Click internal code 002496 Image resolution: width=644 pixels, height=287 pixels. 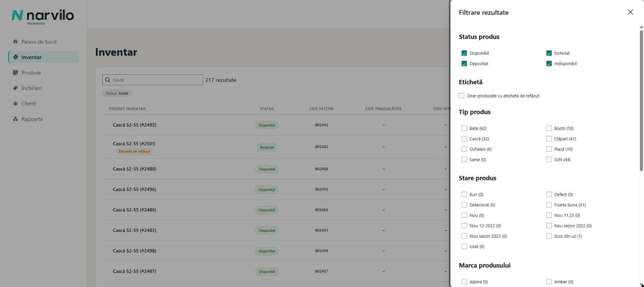point(322,190)
